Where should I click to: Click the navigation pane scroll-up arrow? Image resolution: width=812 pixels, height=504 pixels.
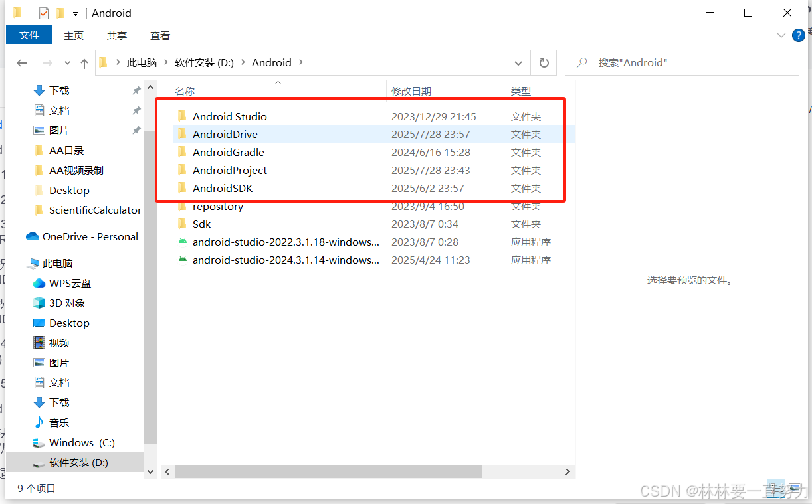point(150,86)
